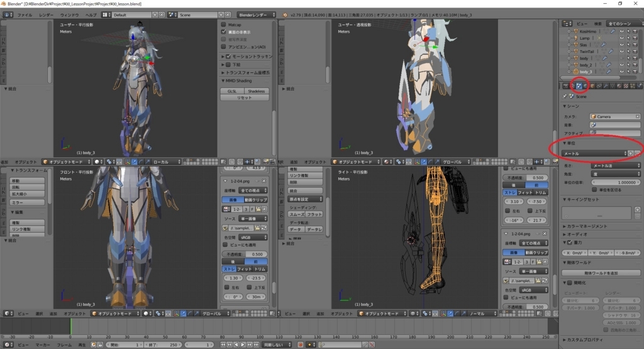Toggle the Ambient Occlusion (AO) checkbox

coord(224,47)
